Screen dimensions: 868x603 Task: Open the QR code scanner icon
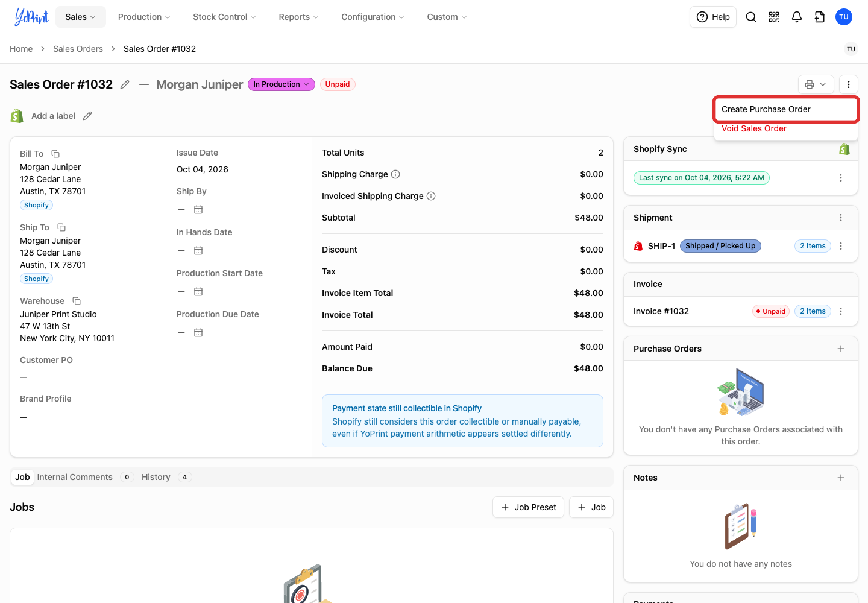pyautogui.click(x=774, y=17)
